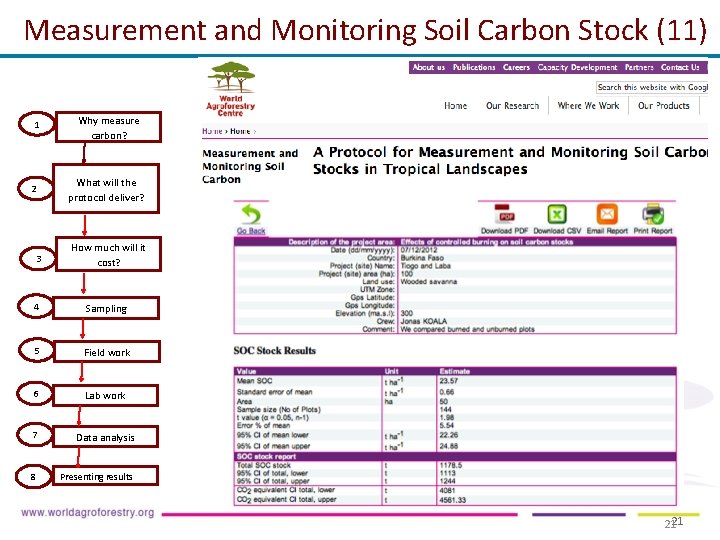The image size is (720, 540).
Task: Click the 'Jonas KOALA' crew value
Action: pyautogui.click(x=423, y=321)
